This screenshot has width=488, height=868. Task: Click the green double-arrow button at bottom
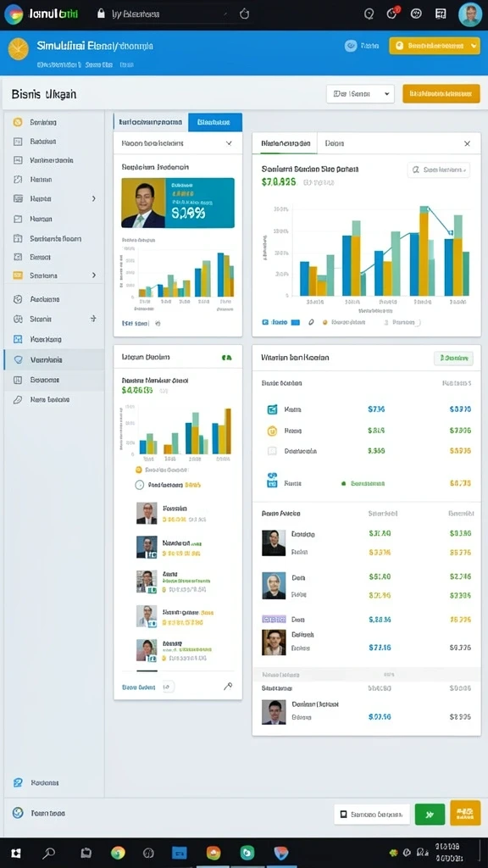[430, 815]
